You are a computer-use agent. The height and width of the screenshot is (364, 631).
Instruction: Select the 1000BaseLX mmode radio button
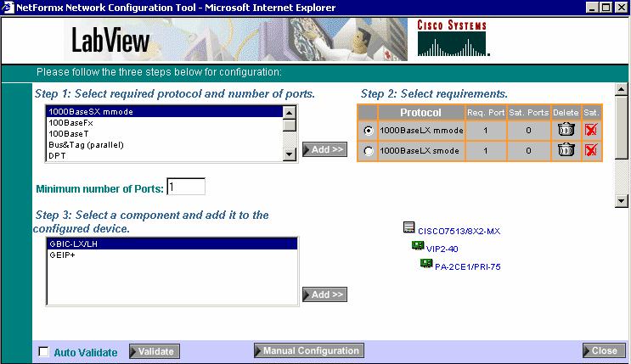(x=368, y=131)
